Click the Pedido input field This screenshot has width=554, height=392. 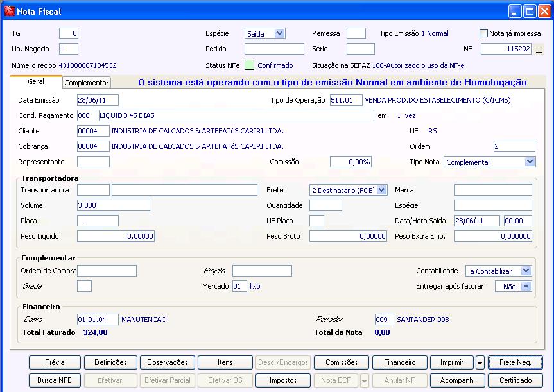(274, 49)
